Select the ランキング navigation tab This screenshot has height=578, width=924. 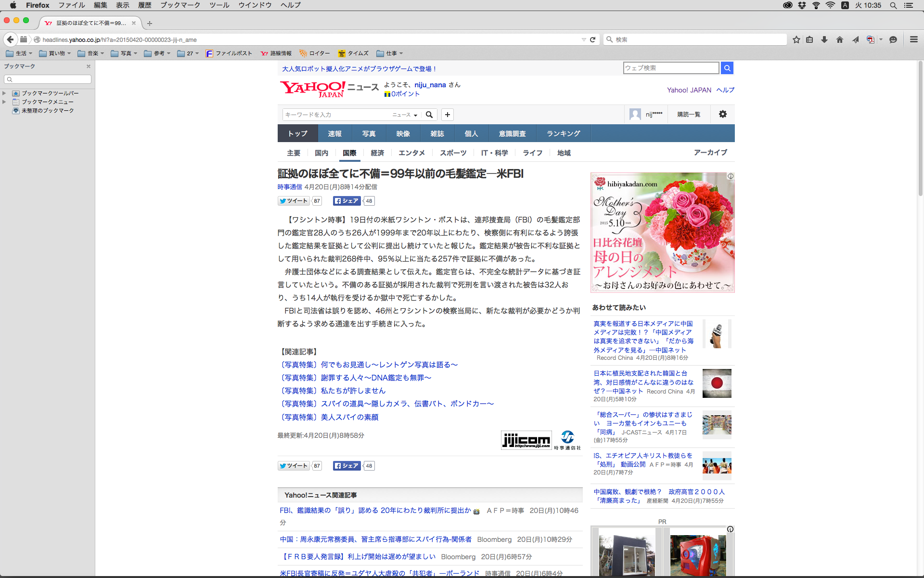point(563,133)
